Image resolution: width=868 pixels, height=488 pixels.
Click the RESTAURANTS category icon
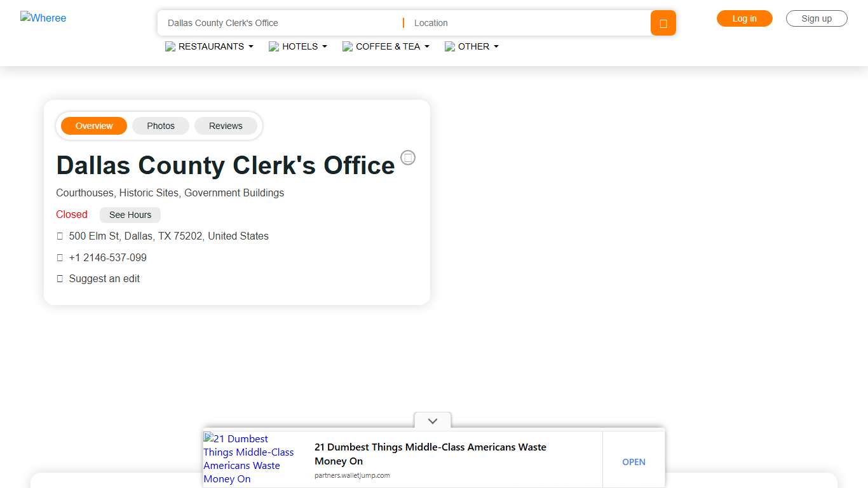[170, 46]
